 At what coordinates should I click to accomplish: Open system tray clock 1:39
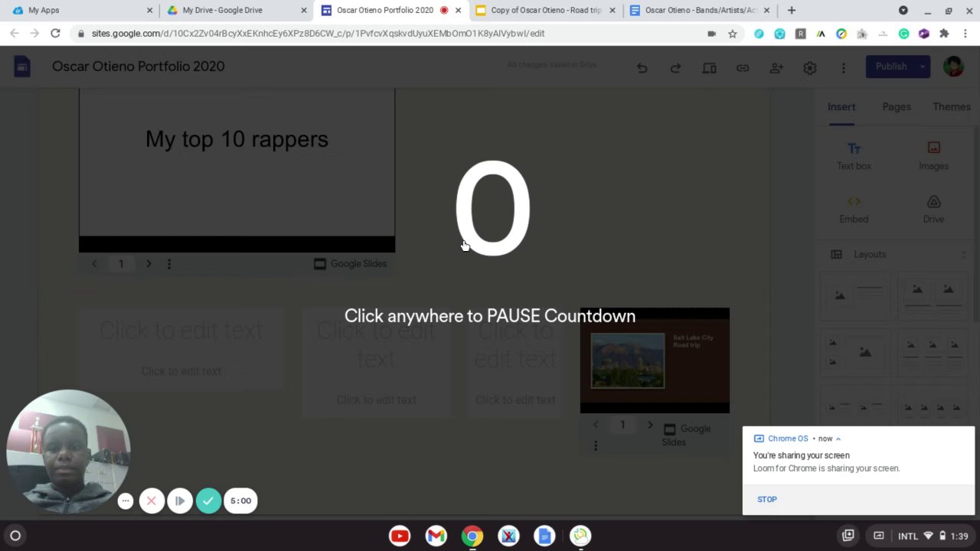pos(959,536)
